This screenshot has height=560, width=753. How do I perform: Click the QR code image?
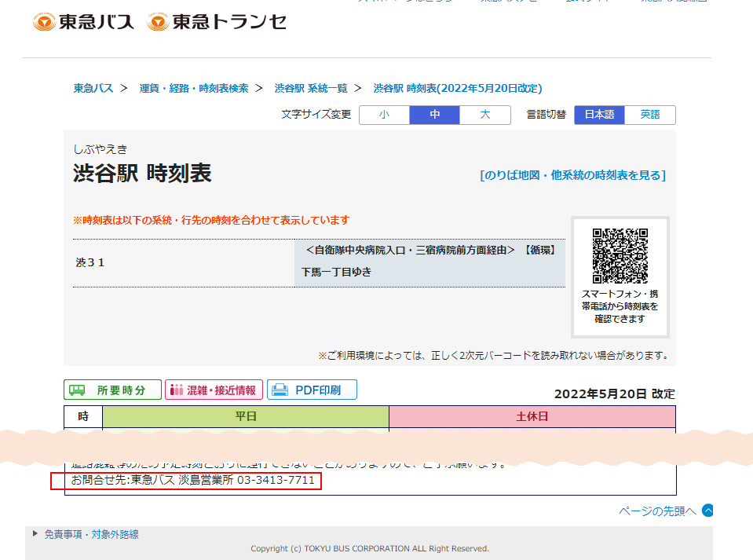tap(620, 255)
